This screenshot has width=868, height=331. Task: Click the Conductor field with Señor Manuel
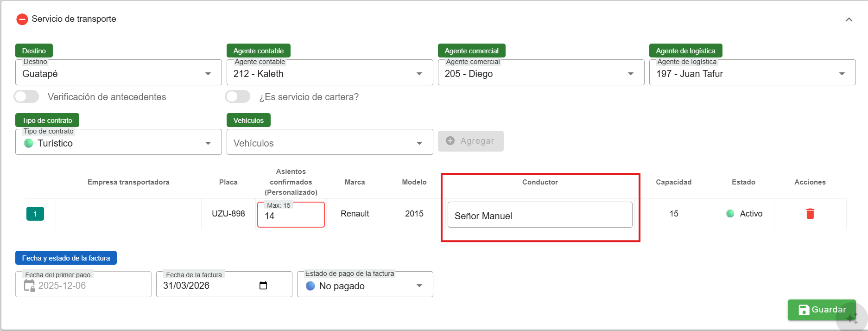tap(539, 216)
